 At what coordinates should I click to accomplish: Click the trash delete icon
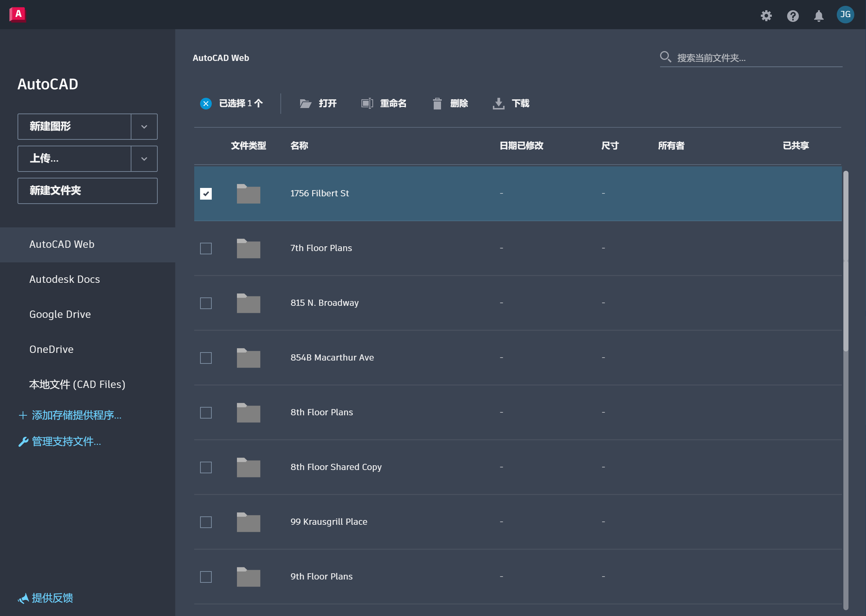437,104
